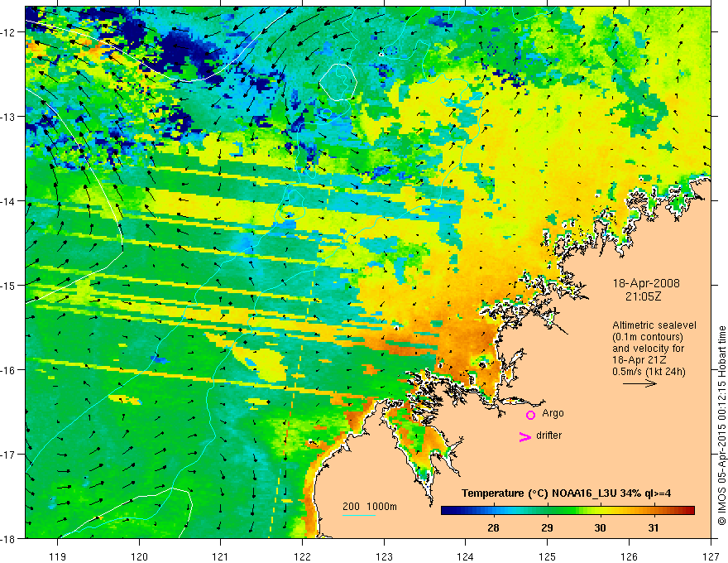The height and width of the screenshot is (563, 728).
Task: Click the cyan isobath legend line
Action: click(359, 515)
